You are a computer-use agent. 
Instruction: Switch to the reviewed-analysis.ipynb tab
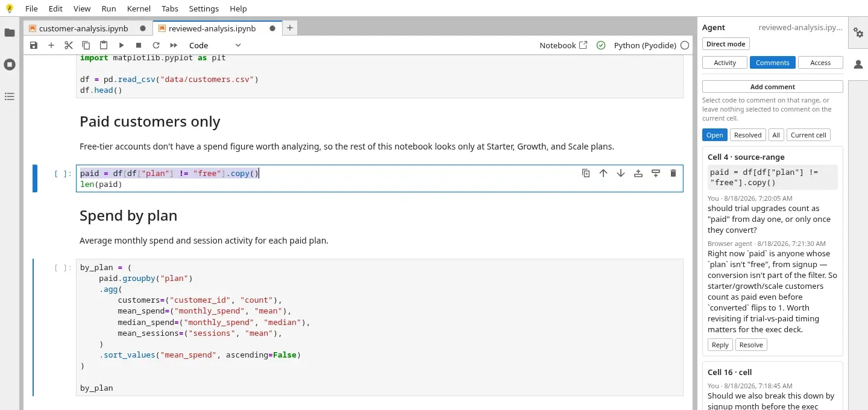click(212, 28)
